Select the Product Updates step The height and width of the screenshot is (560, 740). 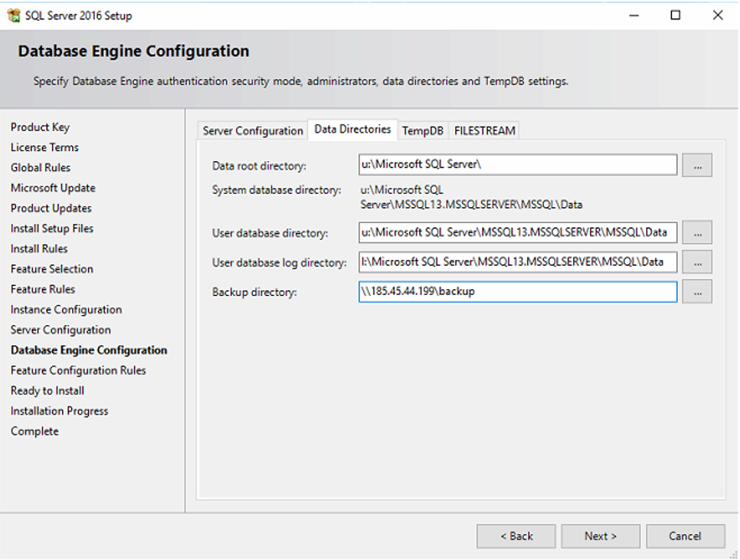pos(51,208)
